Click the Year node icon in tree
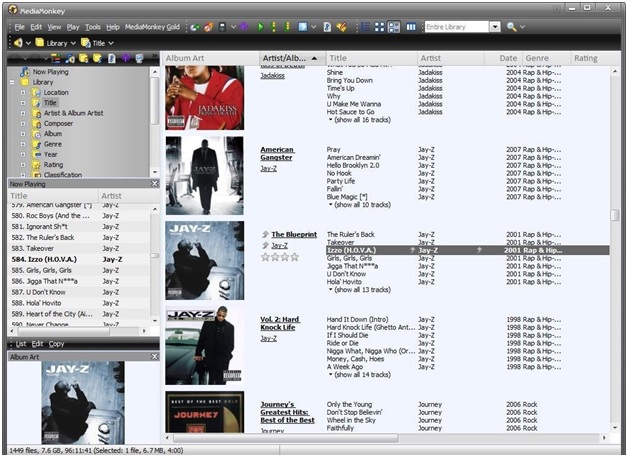This screenshot has height=457, width=628. pos(36,155)
